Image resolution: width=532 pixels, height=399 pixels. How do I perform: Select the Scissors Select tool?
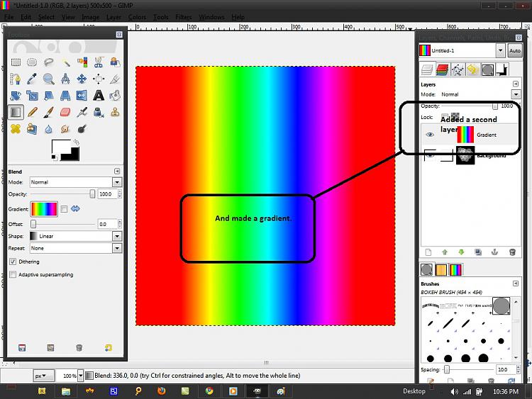pyautogui.click(x=99, y=62)
